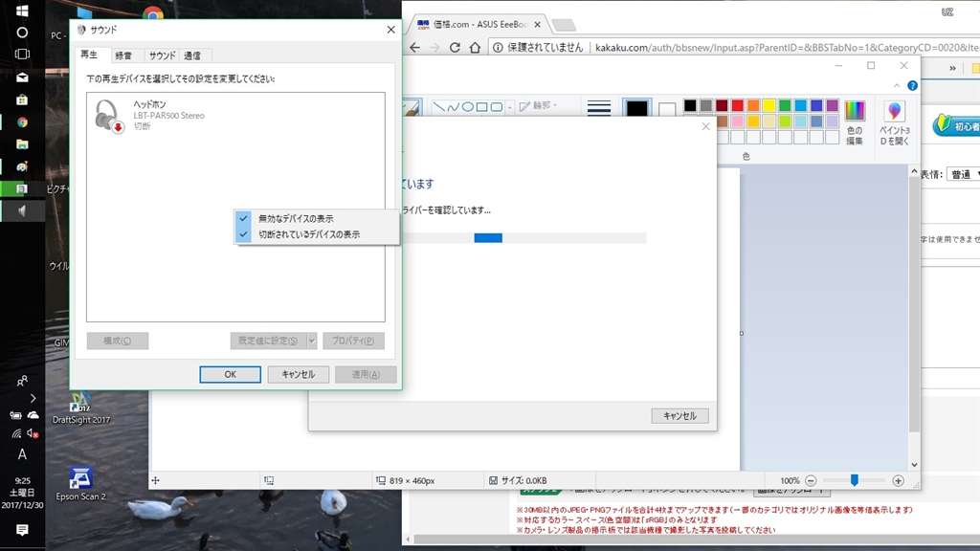Viewport: 980px width, 551px height.
Task: Open the 表情 dropdown showing 普通
Action: click(963, 175)
